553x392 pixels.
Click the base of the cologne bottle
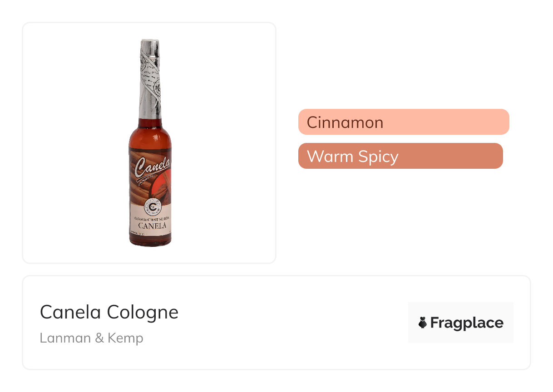click(150, 241)
